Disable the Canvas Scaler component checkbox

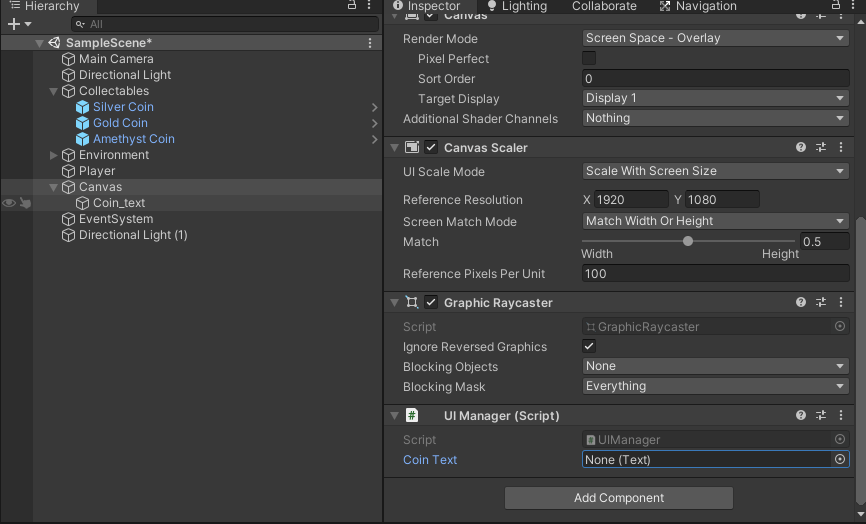431,147
